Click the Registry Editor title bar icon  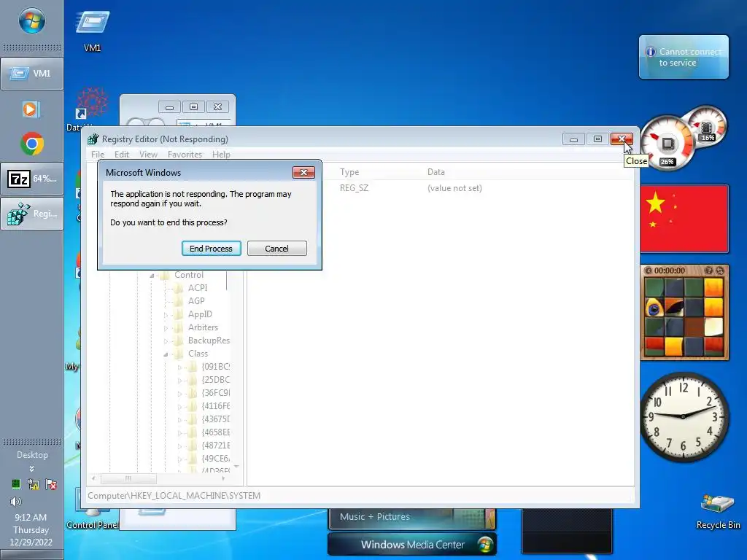click(x=93, y=139)
